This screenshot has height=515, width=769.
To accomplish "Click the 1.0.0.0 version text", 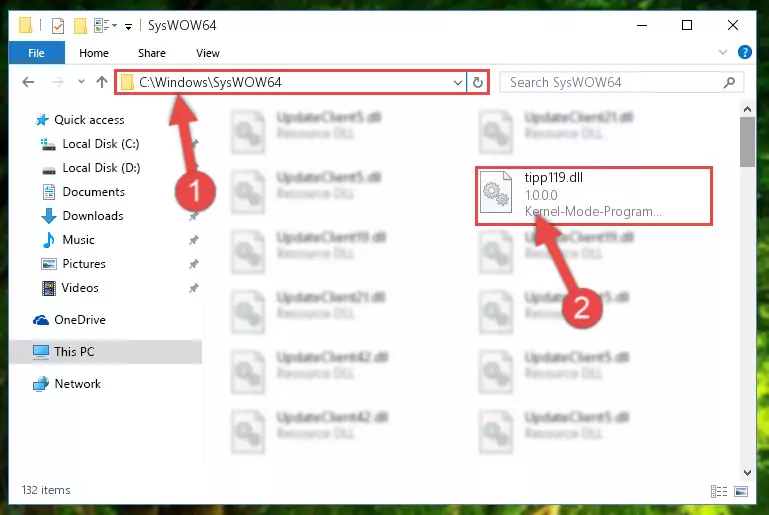I will point(541,195).
